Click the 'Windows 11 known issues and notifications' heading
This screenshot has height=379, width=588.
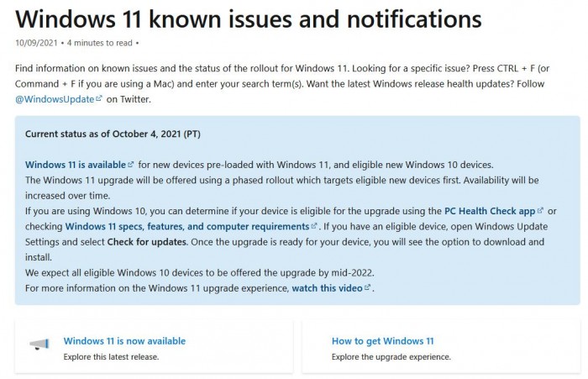coord(248,18)
